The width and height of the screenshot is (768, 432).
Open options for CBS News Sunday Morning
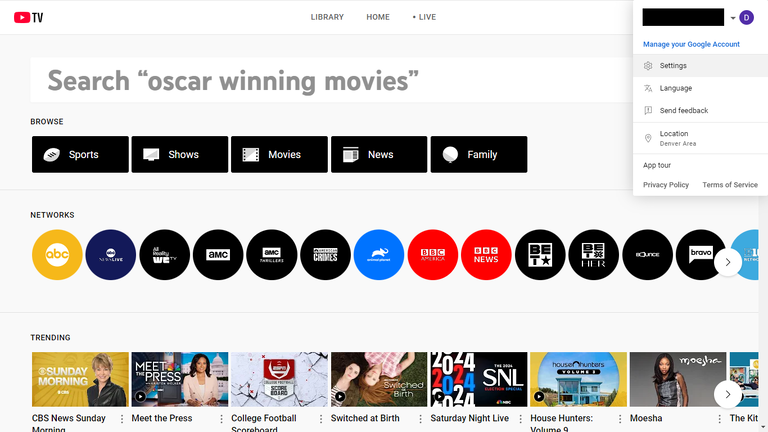click(x=122, y=419)
